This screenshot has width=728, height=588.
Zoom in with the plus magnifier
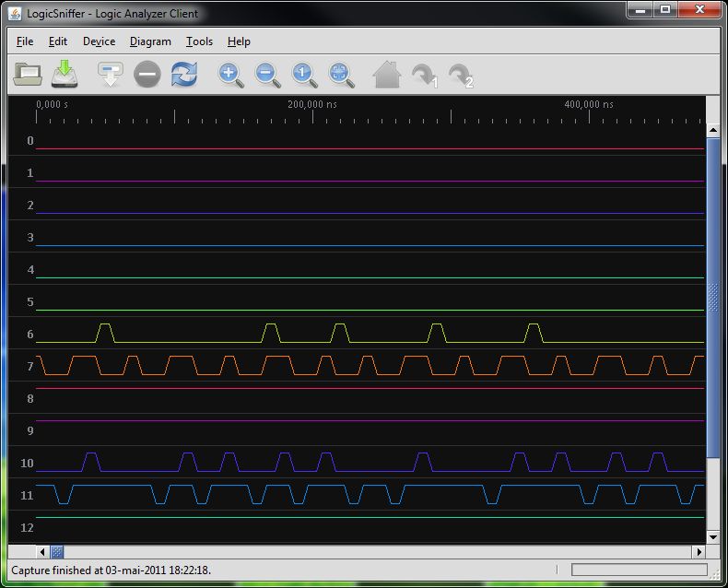[x=230, y=74]
